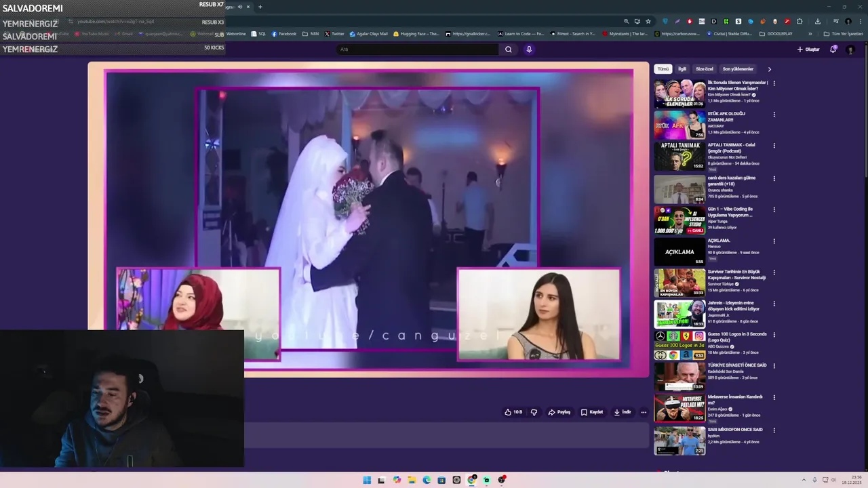Click the Kaydet save button
The height and width of the screenshot is (488, 868).
point(592,412)
